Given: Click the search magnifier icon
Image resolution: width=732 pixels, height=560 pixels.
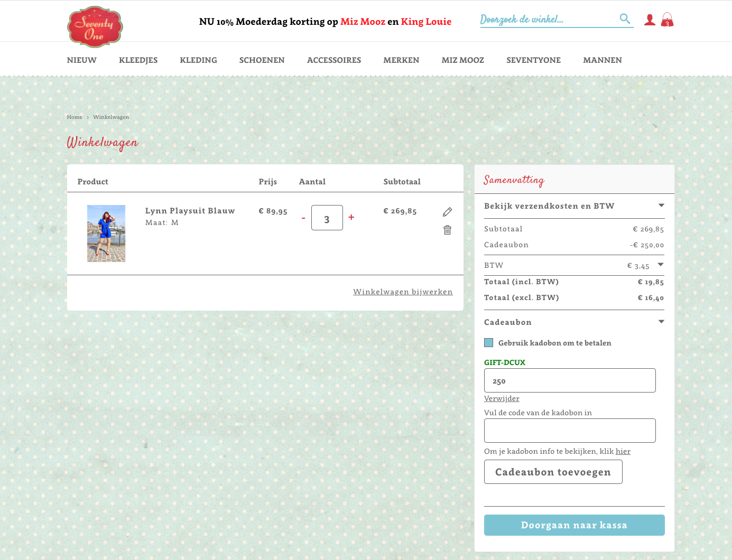Looking at the screenshot, I should point(625,19).
